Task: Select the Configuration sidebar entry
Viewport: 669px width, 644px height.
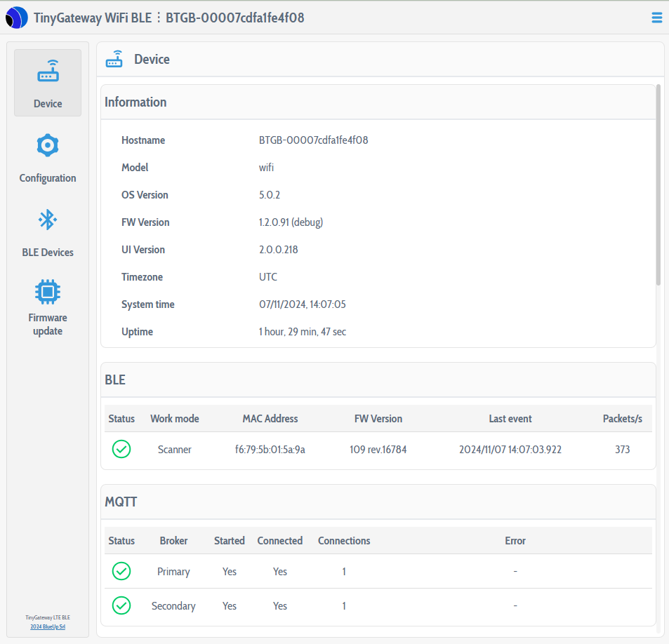Action: [x=47, y=177]
